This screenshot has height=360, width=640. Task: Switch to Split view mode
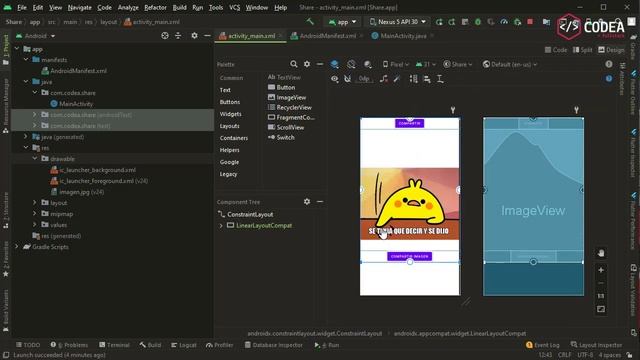pyautogui.click(x=582, y=50)
